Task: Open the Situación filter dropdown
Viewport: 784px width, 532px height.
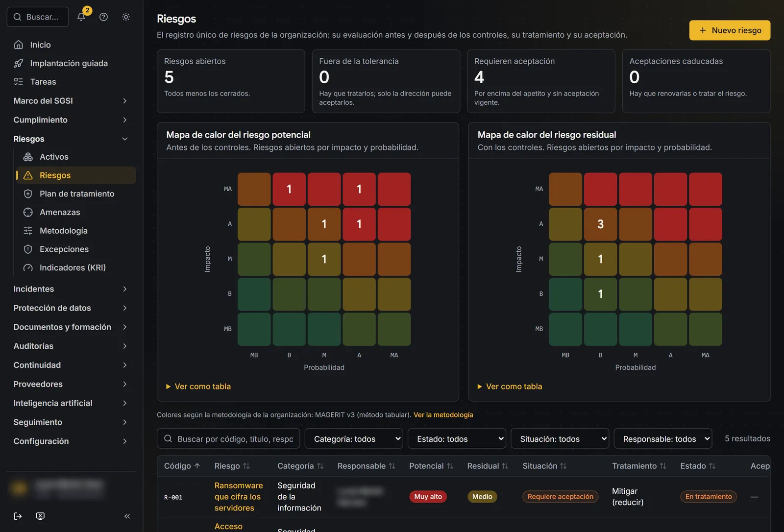Action: [560, 439]
